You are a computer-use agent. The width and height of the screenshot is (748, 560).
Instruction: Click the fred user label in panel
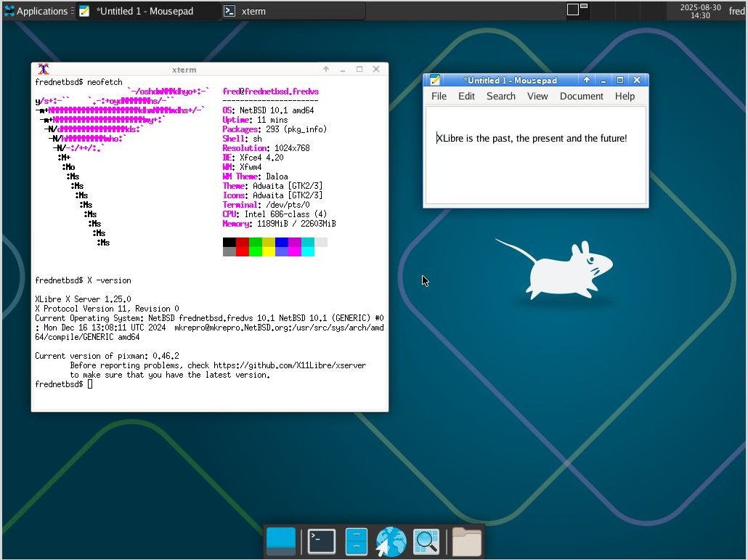pos(736,11)
